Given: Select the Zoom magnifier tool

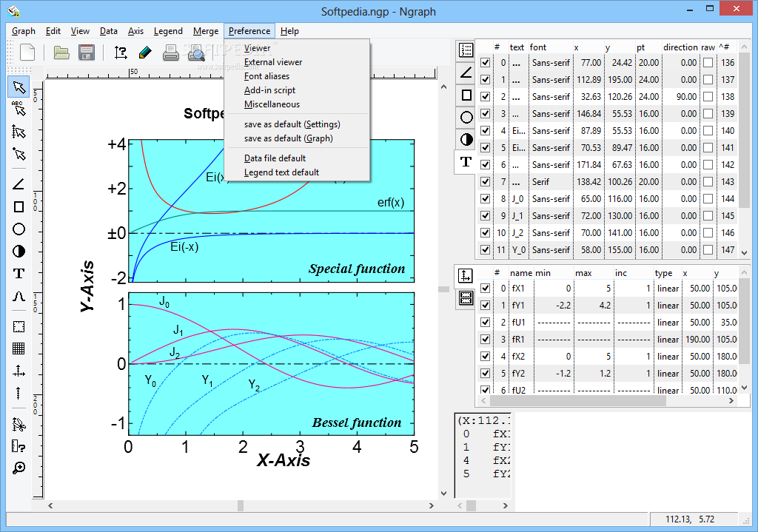Looking at the screenshot, I should [x=19, y=468].
